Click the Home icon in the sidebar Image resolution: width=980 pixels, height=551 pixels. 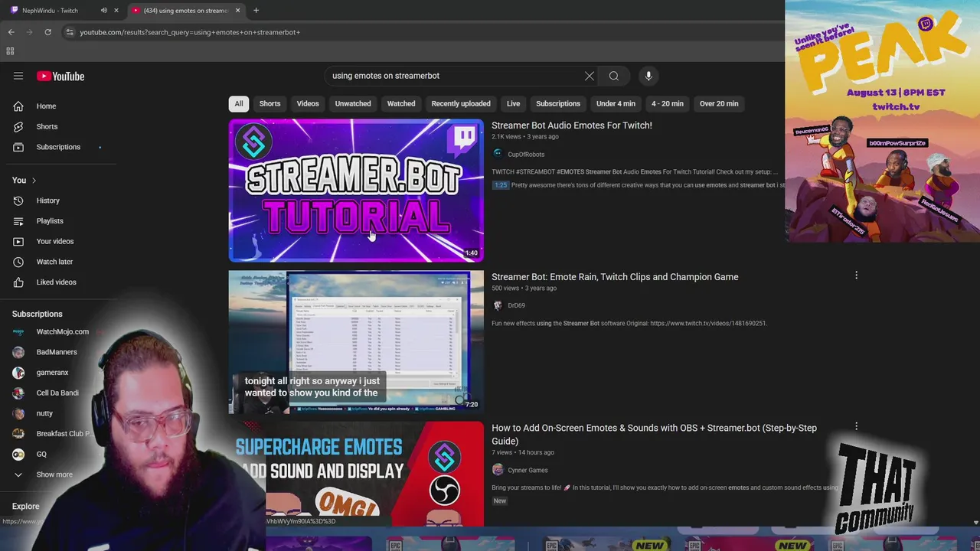coord(18,106)
